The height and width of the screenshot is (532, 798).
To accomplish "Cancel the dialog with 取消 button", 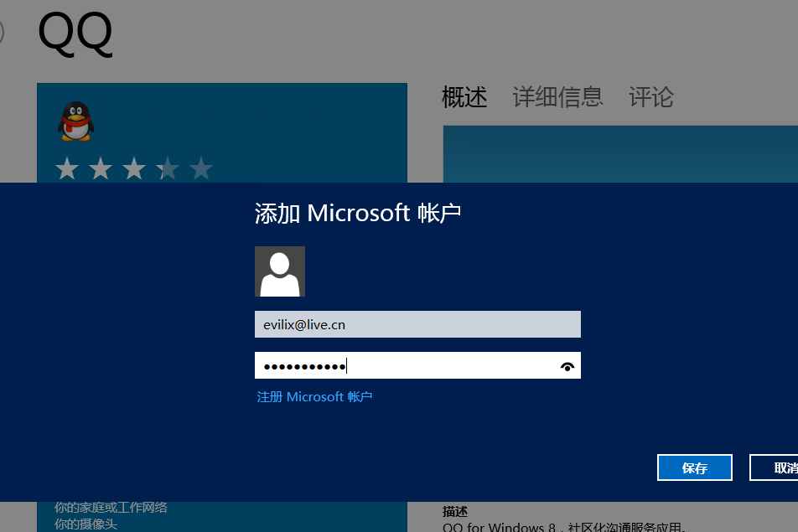I will pyautogui.click(x=775, y=467).
